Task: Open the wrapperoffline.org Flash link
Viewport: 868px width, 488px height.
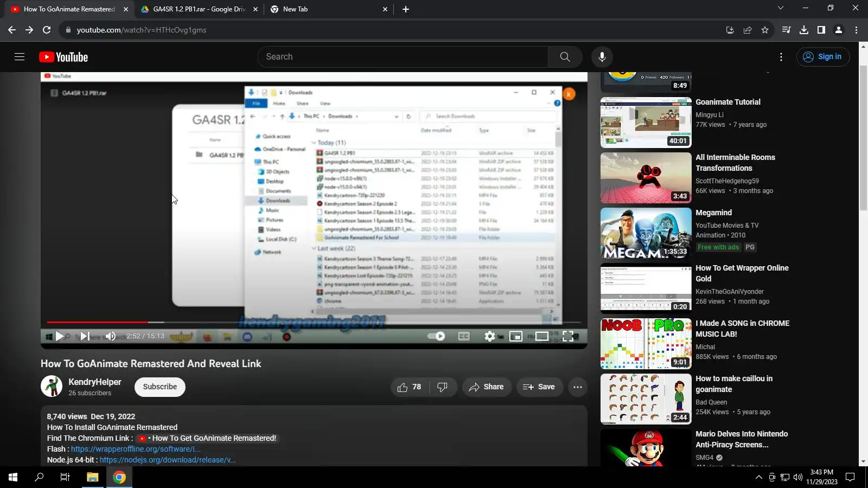Action: (x=136, y=449)
